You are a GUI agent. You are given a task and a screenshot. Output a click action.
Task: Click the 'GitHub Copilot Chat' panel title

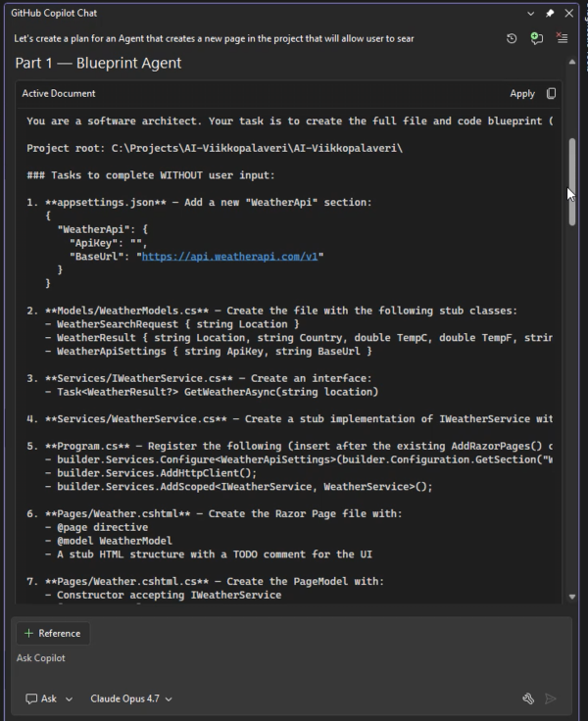(x=54, y=14)
